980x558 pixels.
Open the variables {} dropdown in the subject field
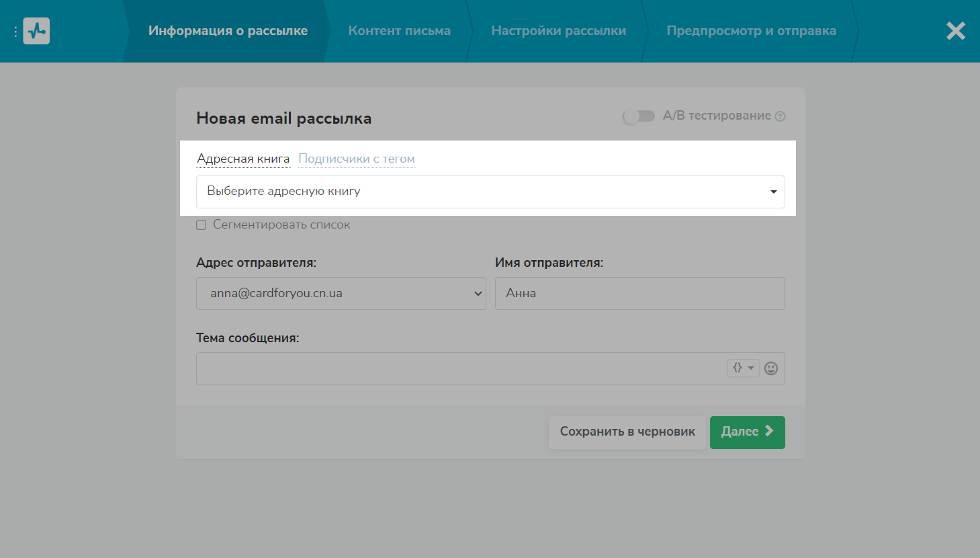[743, 368]
